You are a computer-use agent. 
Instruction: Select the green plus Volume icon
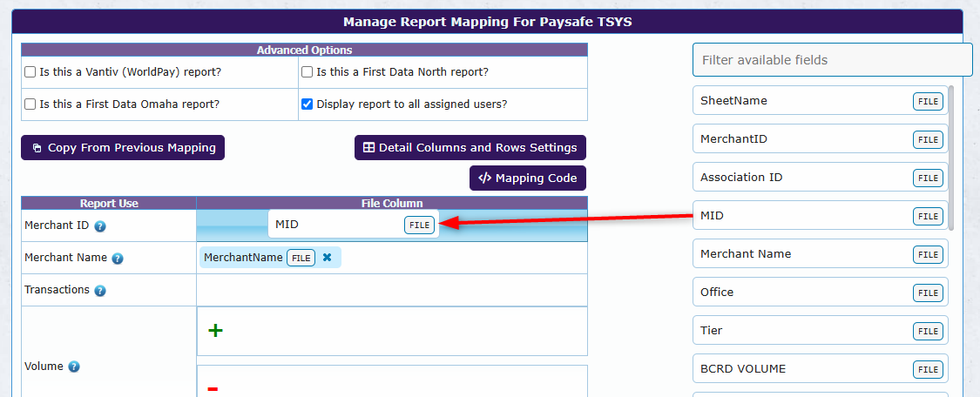click(215, 330)
